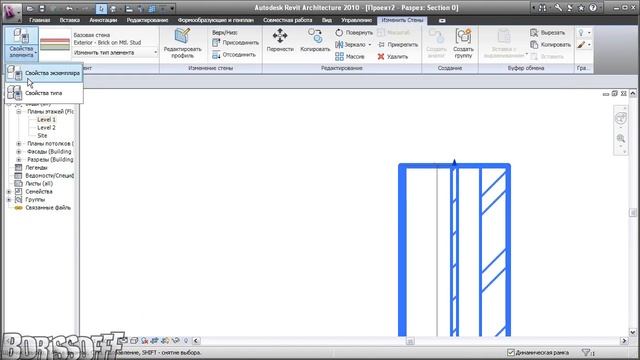640x360 pixels.
Task: Click Вырезать in the clipboard panel
Action: [x=548, y=32]
